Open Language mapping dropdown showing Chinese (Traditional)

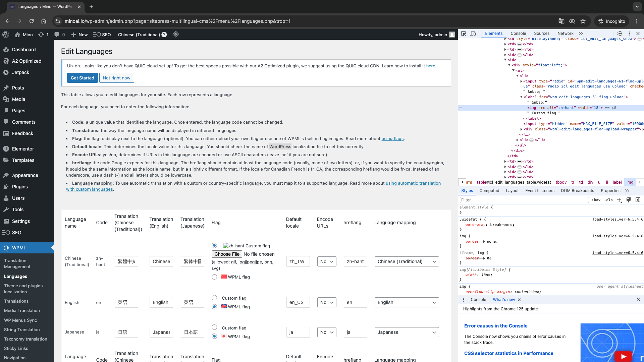(407, 261)
